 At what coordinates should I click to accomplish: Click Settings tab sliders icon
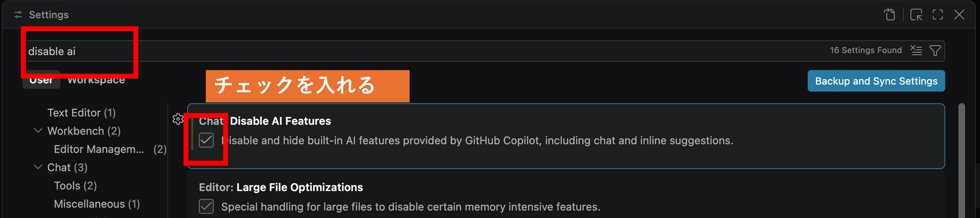[x=18, y=14]
